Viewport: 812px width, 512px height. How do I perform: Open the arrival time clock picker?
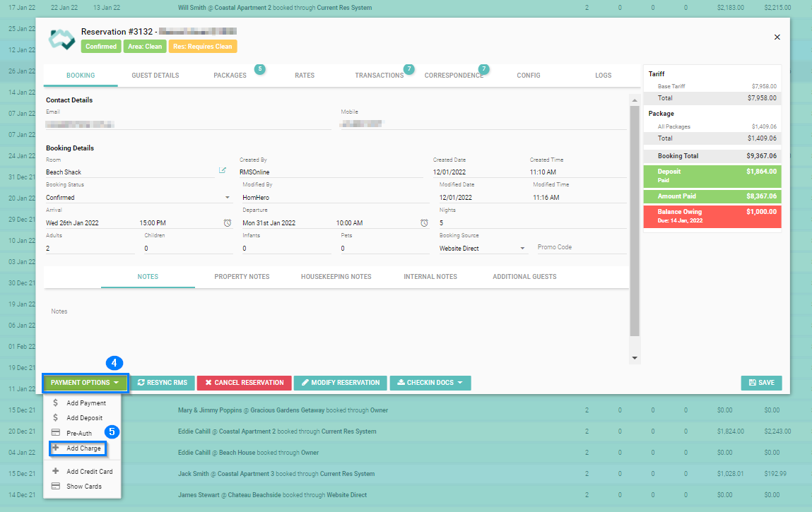(x=228, y=223)
